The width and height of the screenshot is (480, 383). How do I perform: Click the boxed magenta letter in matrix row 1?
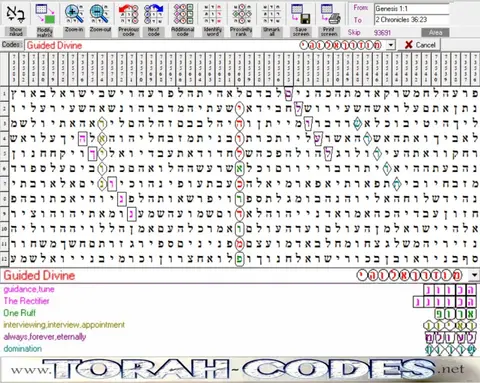(x=288, y=94)
